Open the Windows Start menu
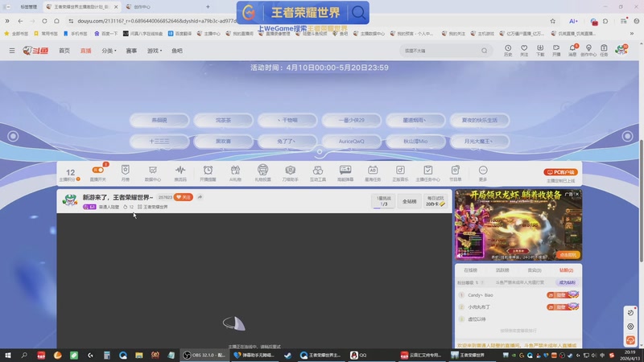The height and width of the screenshot is (362, 644). 7,355
